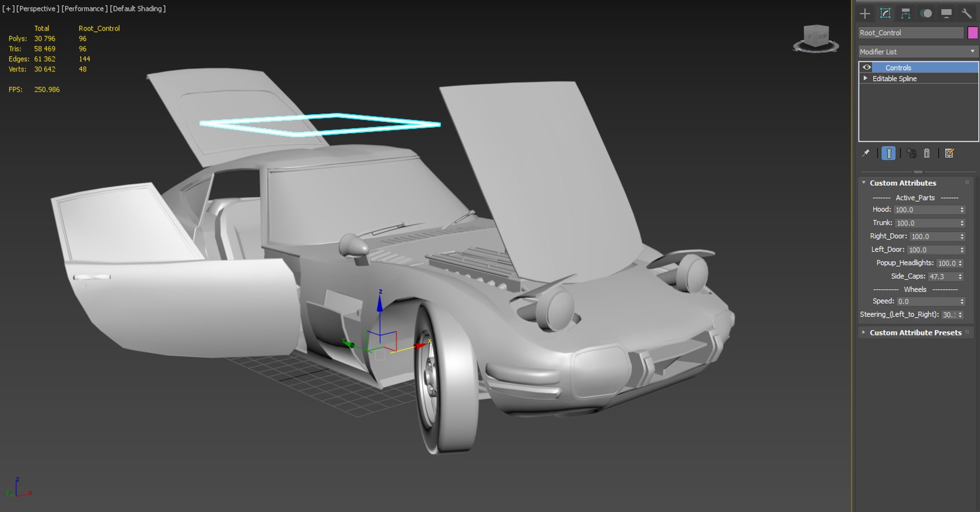
Task: Click the Pin Stack icon
Action: [866, 153]
